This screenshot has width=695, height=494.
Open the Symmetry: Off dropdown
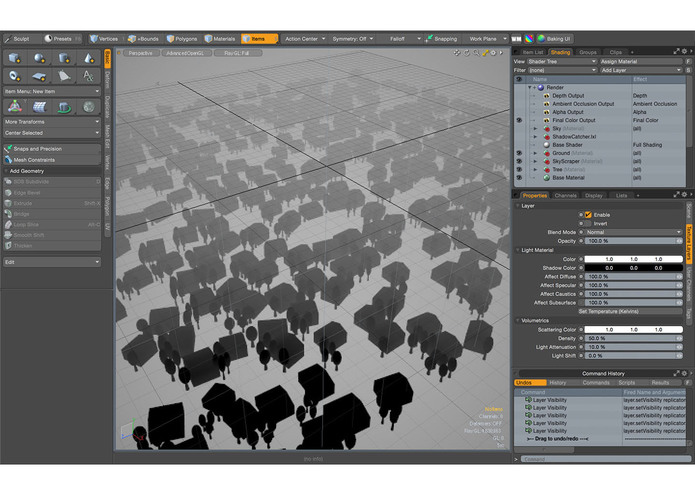point(352,39)
